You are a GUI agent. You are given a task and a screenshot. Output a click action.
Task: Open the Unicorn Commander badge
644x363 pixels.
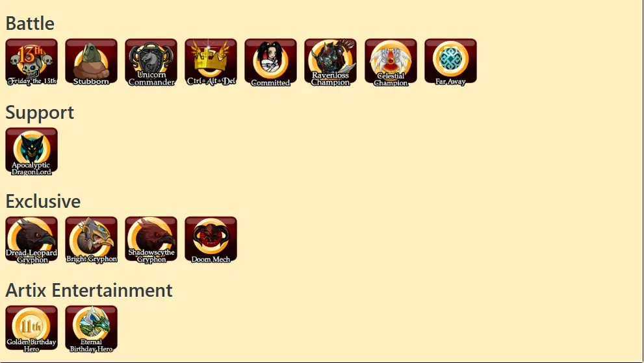[x=151, y=62]
